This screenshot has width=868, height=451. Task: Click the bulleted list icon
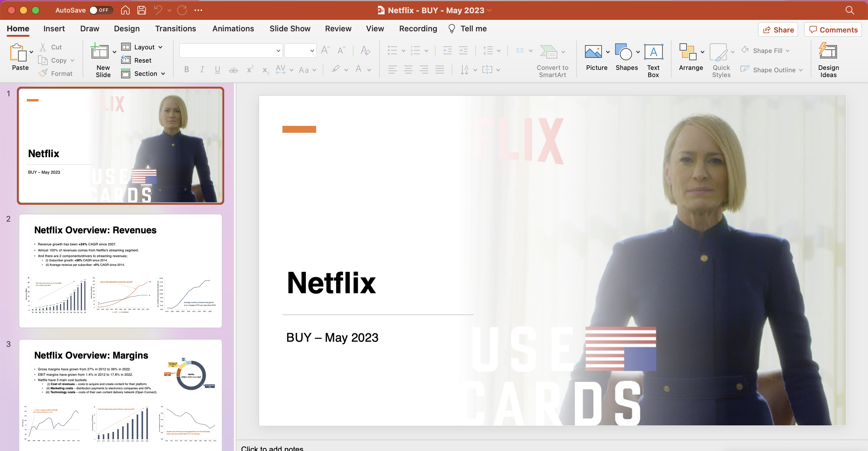point(392,51)
